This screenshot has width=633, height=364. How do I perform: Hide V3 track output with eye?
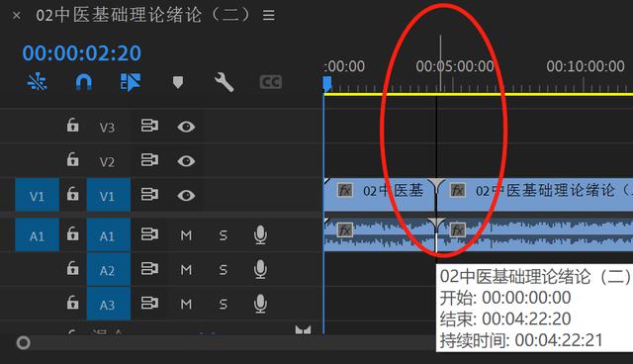tap(186, 127)
